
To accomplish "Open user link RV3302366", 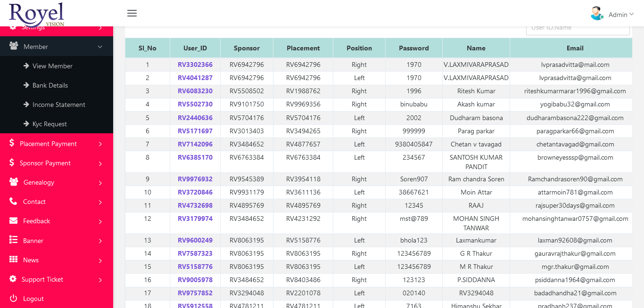I will [x=195, y=65].
